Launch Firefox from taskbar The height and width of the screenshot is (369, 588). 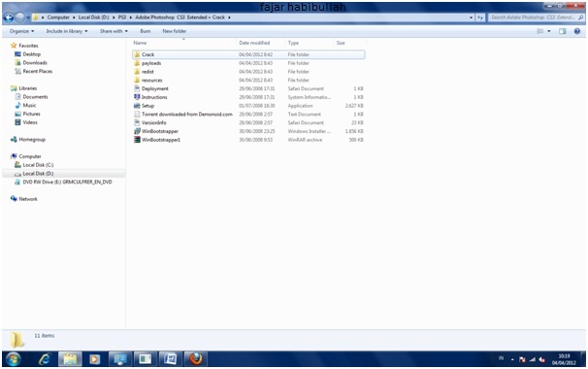pos(196,359)
